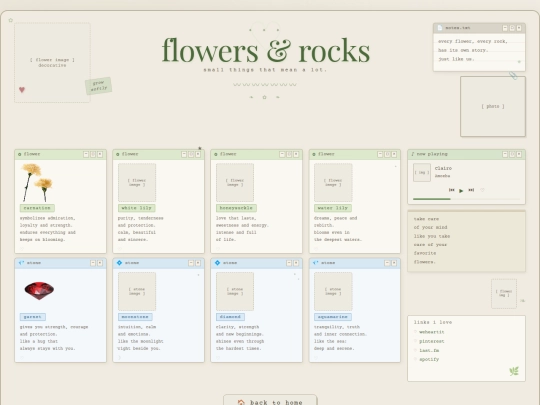The width and height of the screenshot is (540, 405).
Task: Click the blue diamond icon on moonstone window
Action: [x=119, y=263]
